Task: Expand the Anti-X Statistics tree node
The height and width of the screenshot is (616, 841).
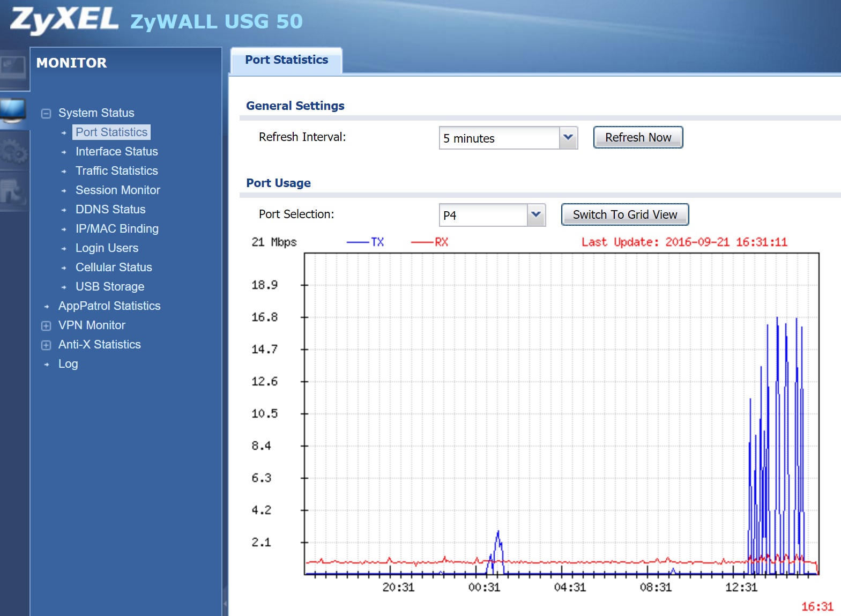Action: (x=46, y=345)
